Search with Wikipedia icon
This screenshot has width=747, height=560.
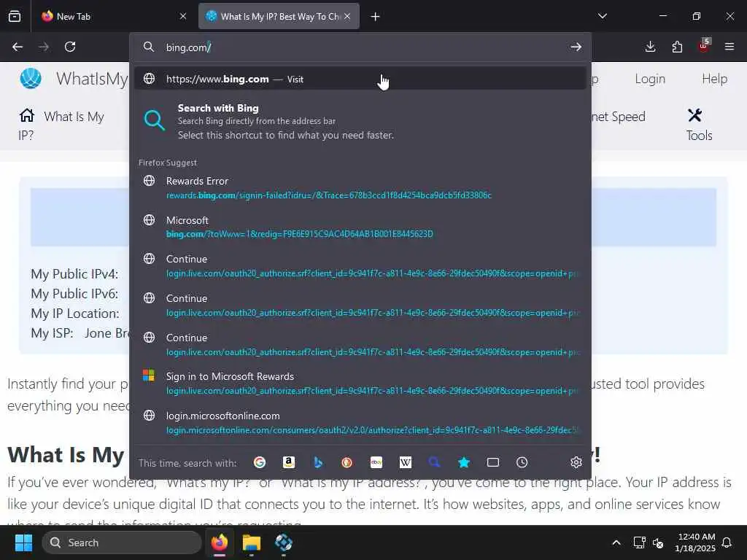tap(406, 462)
